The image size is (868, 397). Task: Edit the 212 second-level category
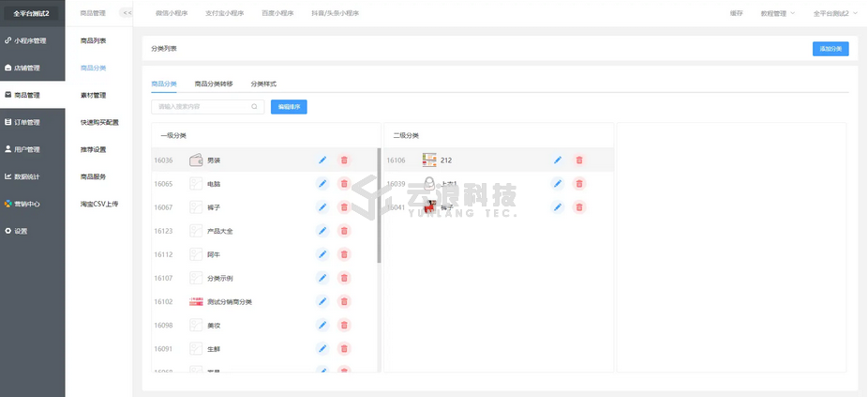pos(558,160)
